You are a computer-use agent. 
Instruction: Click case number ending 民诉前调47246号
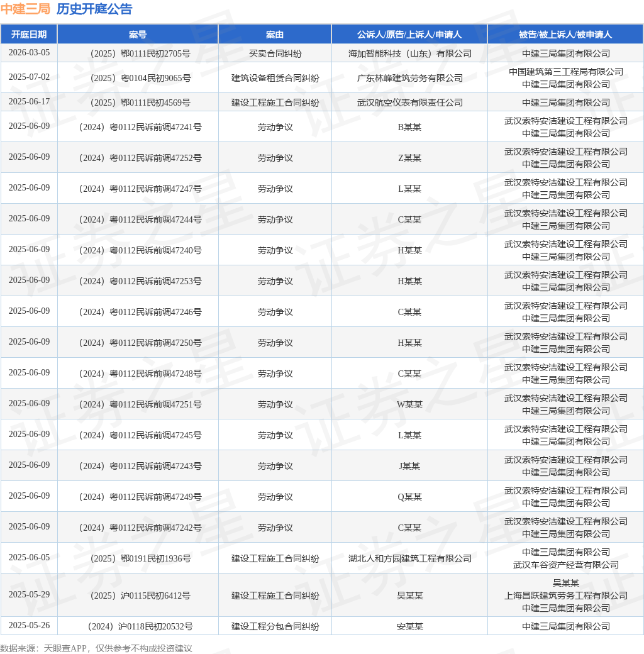140,313
